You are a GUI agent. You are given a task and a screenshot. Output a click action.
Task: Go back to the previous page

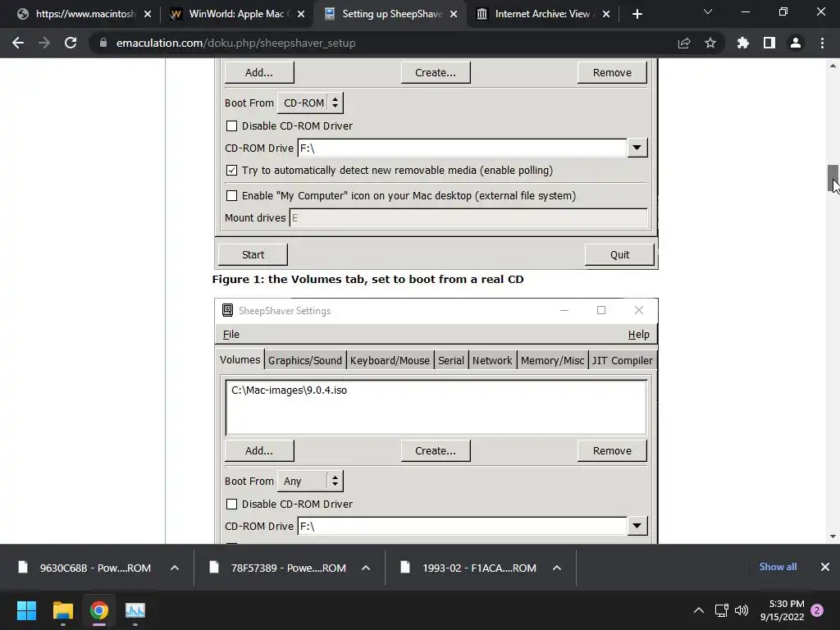(18, 43)
